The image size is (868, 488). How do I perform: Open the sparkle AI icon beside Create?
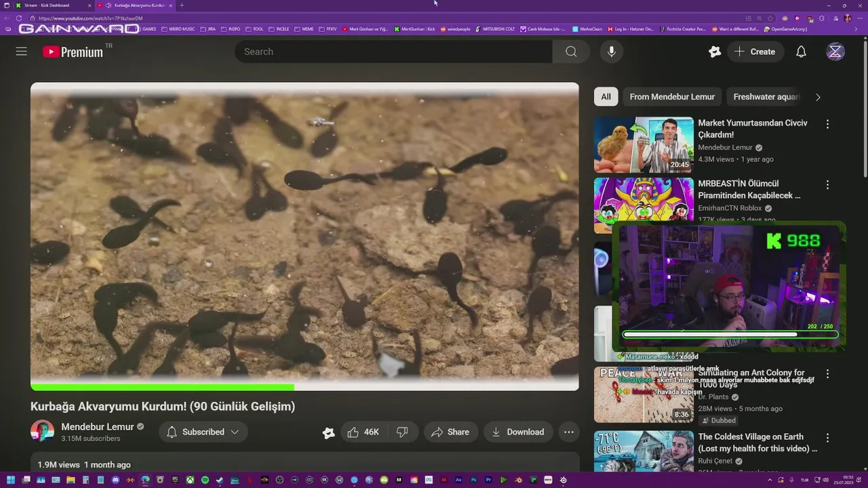715,52
